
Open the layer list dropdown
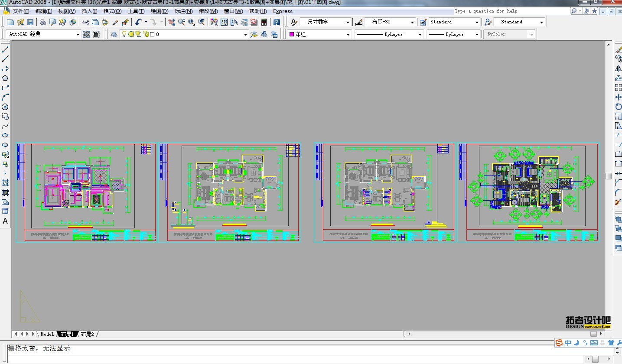[x=245, y=34]
